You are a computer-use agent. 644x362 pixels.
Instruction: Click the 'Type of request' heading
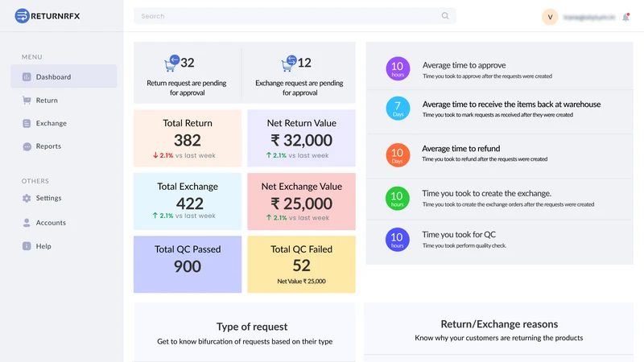click(x=252, y=327)
